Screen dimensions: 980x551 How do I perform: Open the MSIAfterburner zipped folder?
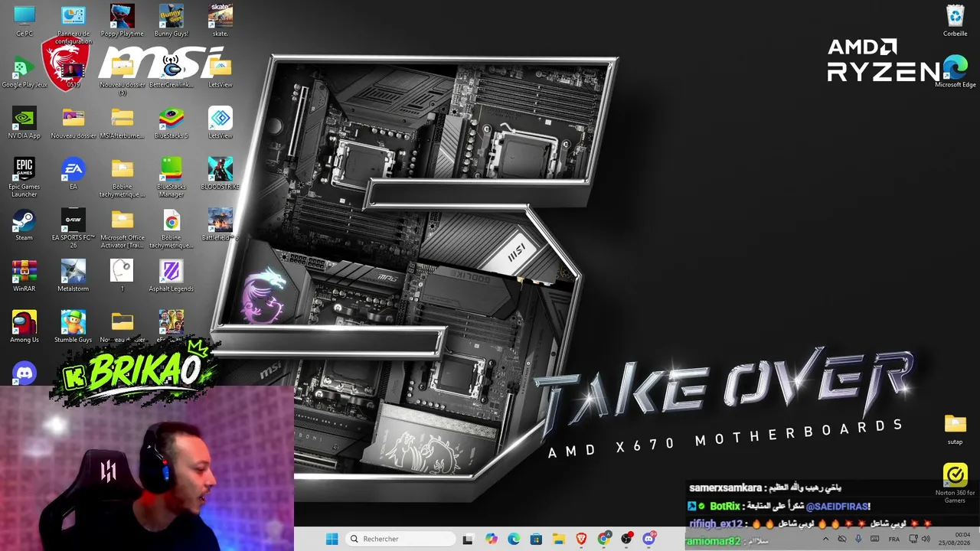pyautogui.click(x=122, y=123)
